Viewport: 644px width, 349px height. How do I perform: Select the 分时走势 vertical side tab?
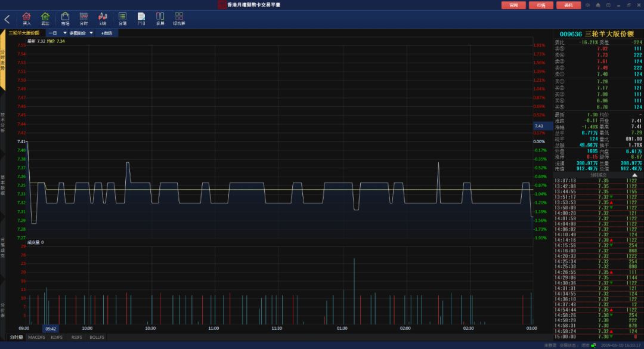click(2, 60)
